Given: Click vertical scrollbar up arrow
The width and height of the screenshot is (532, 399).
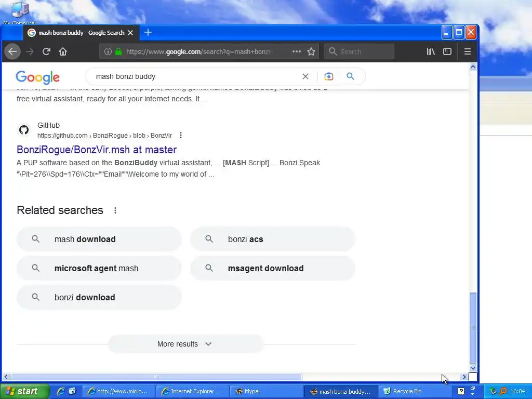Looking at the screenshot, I should point(473,67).
